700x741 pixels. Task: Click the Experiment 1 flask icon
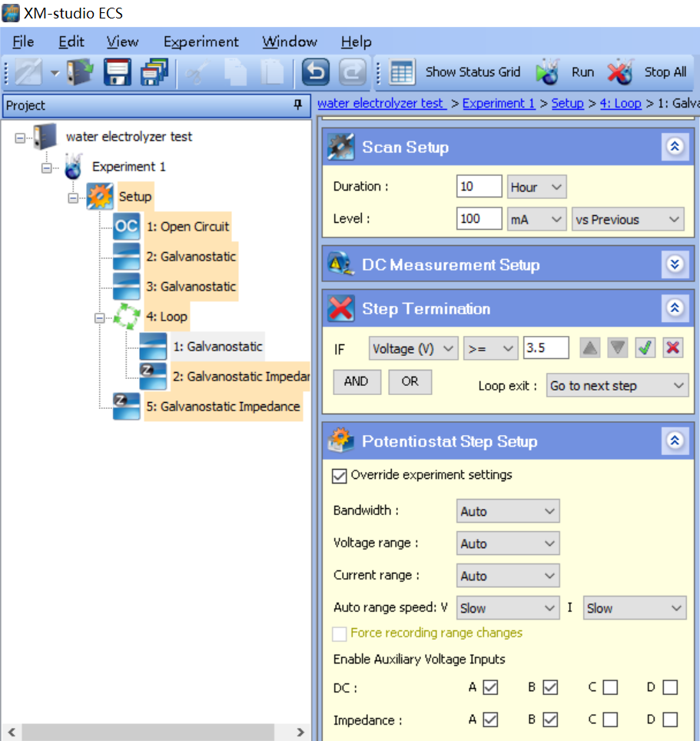pos(73,166)
